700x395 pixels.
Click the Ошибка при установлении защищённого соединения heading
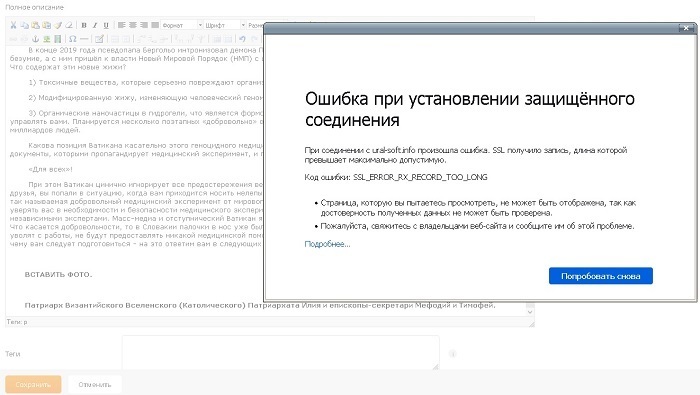(470, 109)
